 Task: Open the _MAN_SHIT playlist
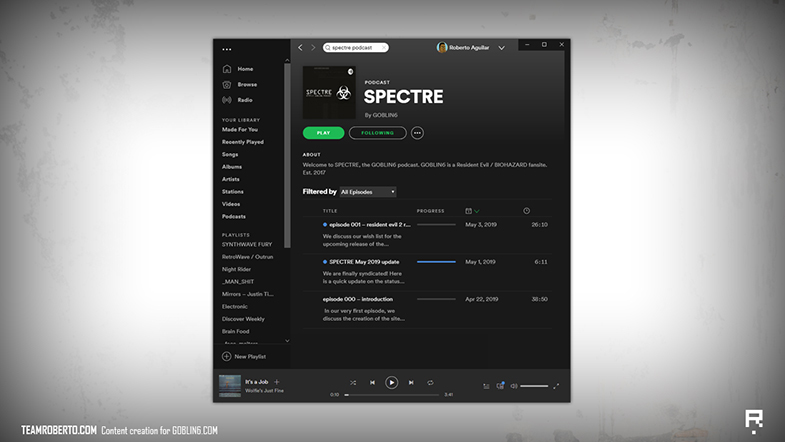(x=238, y=281)
